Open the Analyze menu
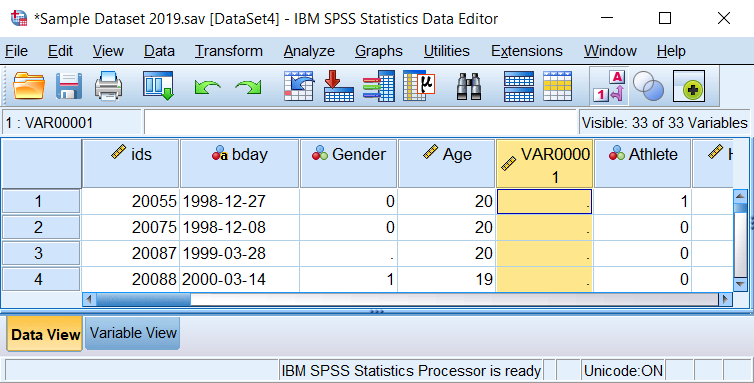754x383 pixels. (x=309, y=51)
